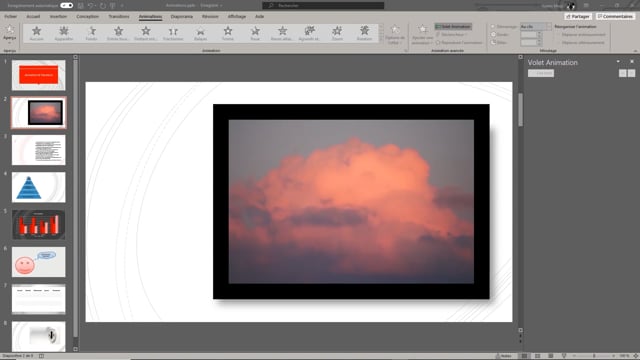Select the Aucune animation effect
640x360 pixels.
(36, 33)
